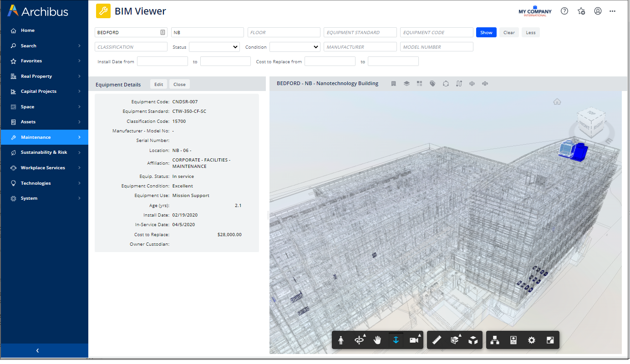Open the Model Browser tree icon
The width and height of the screenshot is (630, 364).
pyautogui.click(x=495, y=340)
